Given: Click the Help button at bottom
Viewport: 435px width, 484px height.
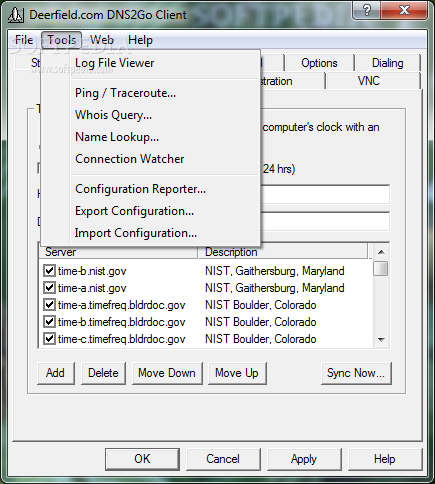Looking at the screenshot, I should [x=385, y=459].
